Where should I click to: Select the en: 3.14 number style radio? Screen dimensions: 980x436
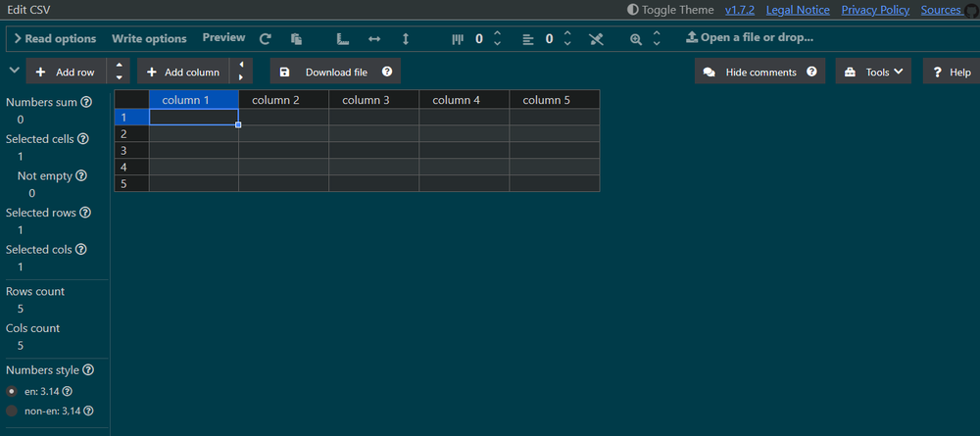[x=11, y=391]
